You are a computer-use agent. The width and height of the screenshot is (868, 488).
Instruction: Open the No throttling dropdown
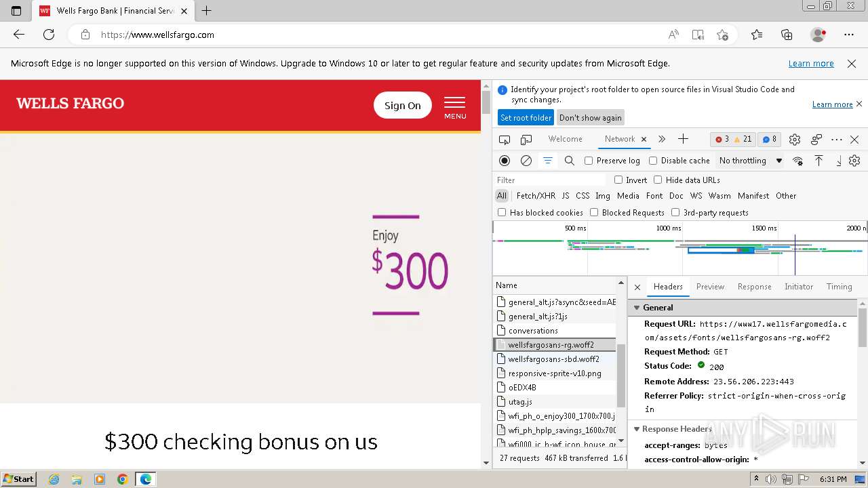tap(751, 161)
